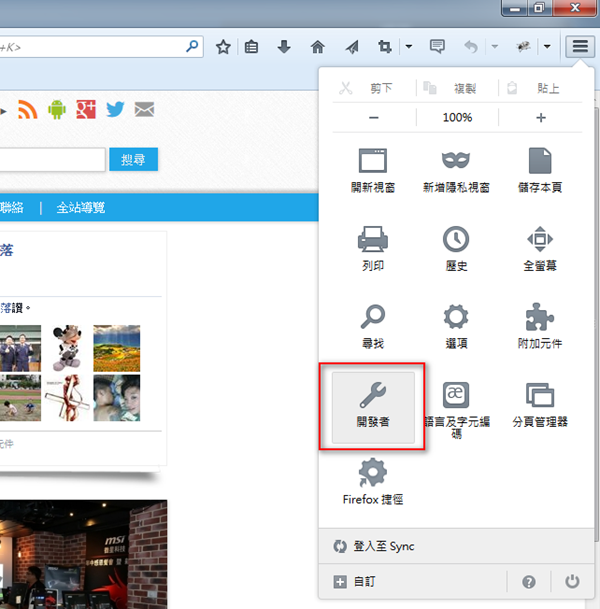
Task: Open the Downloads arrow icon
Action: coord(284,47)
